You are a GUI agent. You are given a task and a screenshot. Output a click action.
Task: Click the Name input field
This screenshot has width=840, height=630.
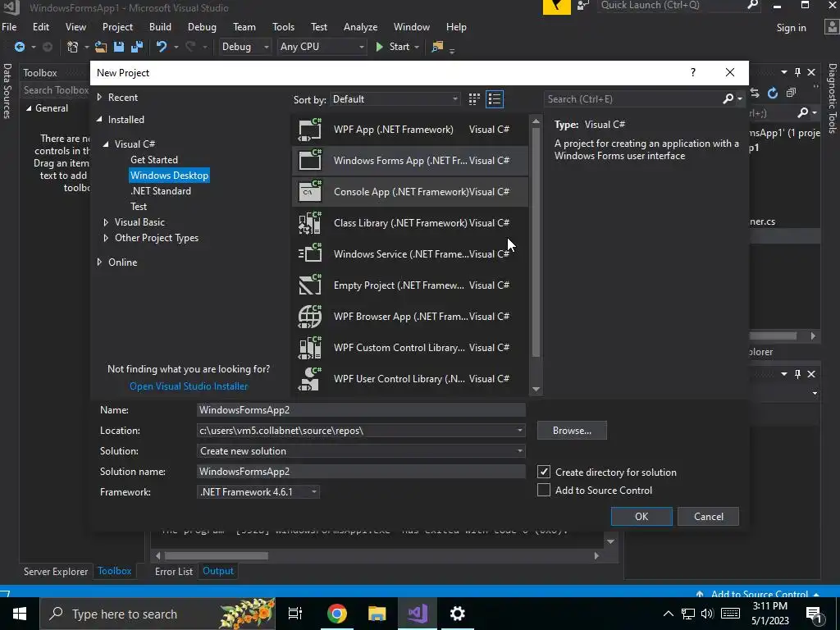[361, 410]
